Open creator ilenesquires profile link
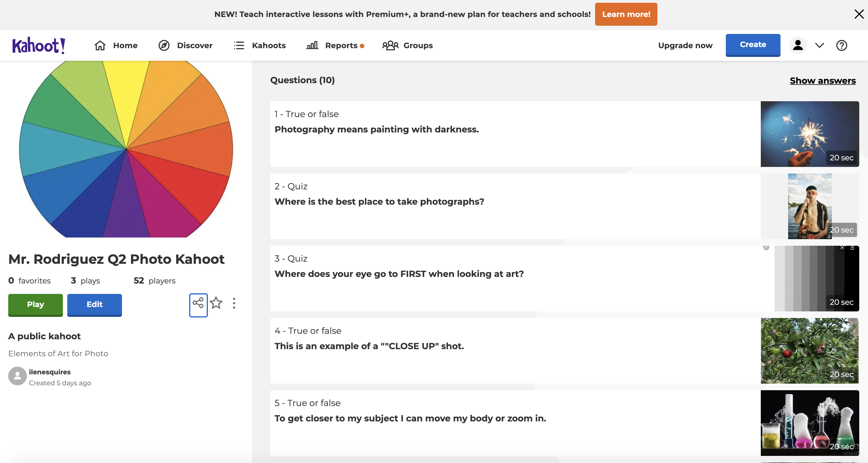The image size is (868, 463). 49,372
